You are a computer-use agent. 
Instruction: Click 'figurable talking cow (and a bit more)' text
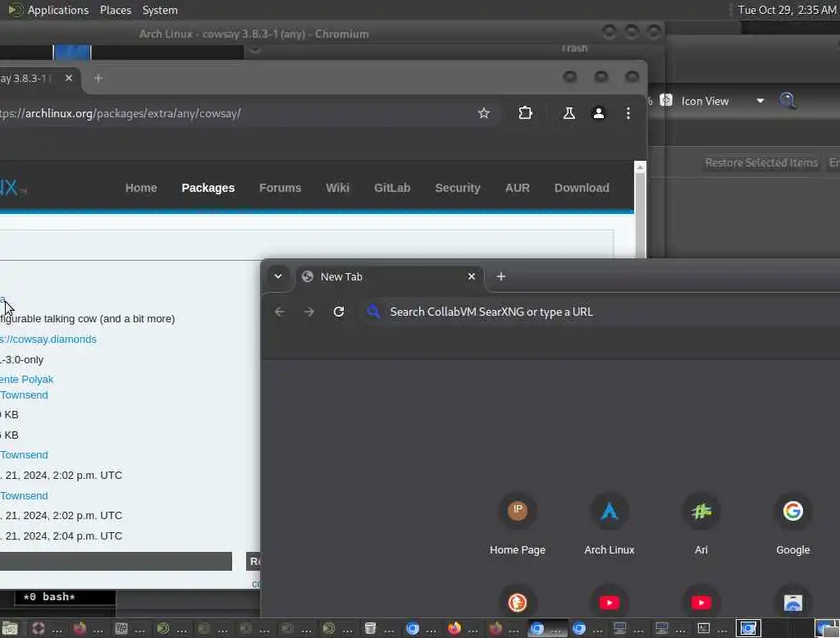click(87, 319)
